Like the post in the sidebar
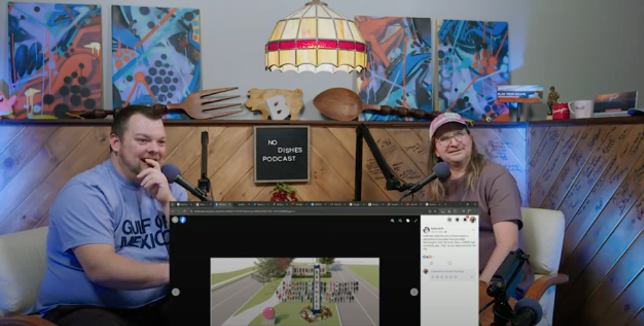Image resolution: width=644 pixels, height=326 pixels. [x=432, y=263]
